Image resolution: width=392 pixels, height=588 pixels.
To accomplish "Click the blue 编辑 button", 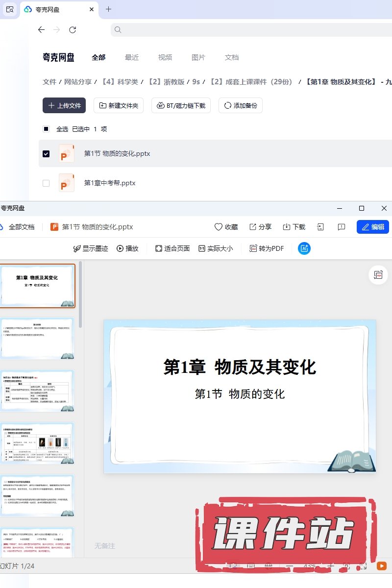I will pyautogui.click(x=373, y=227).
